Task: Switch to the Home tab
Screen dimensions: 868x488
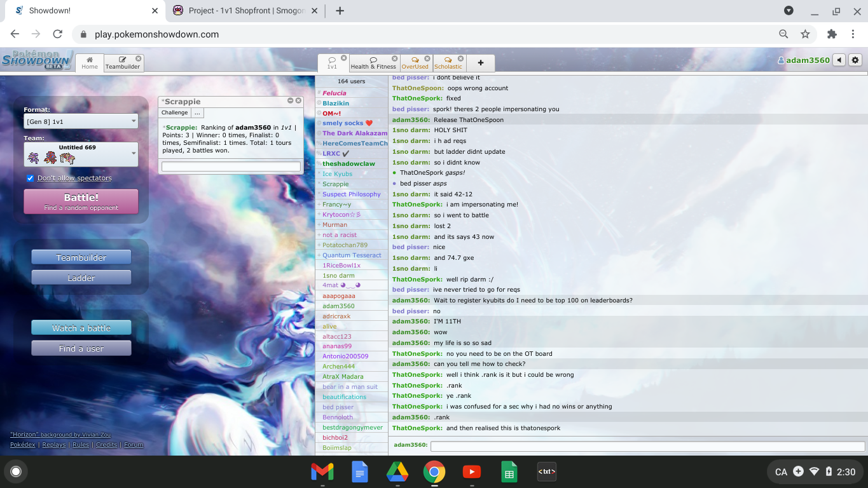Action: click(90, 63)
